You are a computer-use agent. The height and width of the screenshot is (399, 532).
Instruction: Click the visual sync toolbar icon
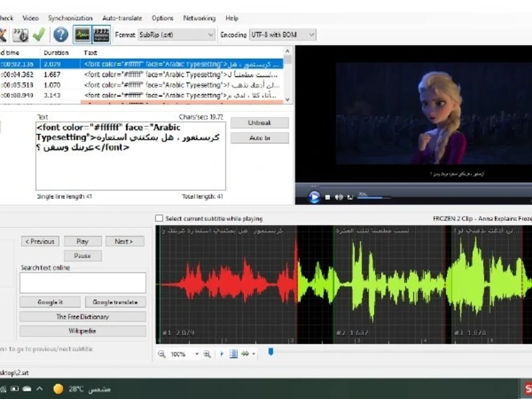click(20, 35)
